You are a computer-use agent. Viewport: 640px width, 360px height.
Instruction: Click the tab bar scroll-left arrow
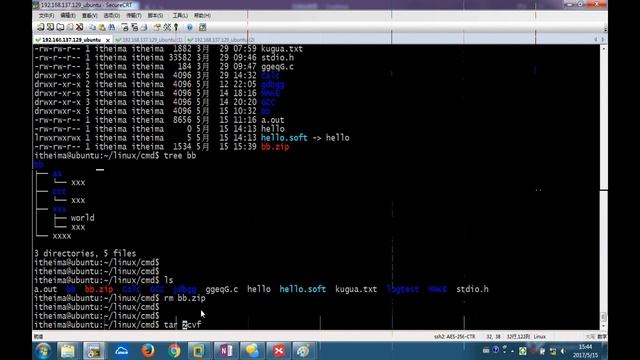596,40
